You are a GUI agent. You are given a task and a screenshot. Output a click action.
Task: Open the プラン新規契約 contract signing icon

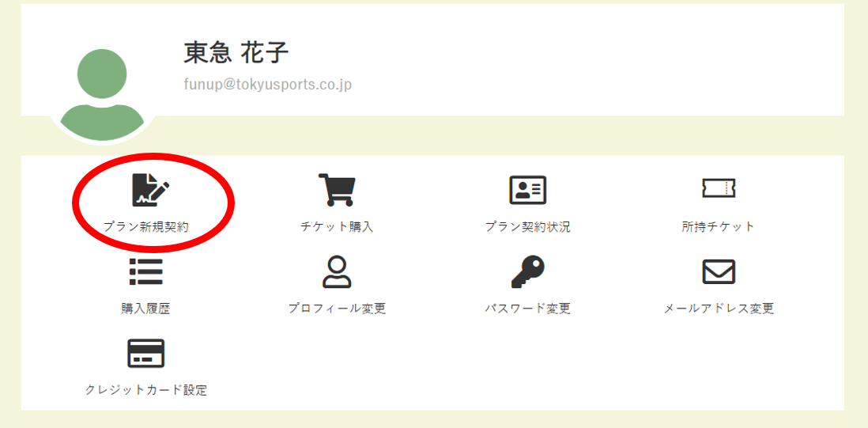coord(150,191)
